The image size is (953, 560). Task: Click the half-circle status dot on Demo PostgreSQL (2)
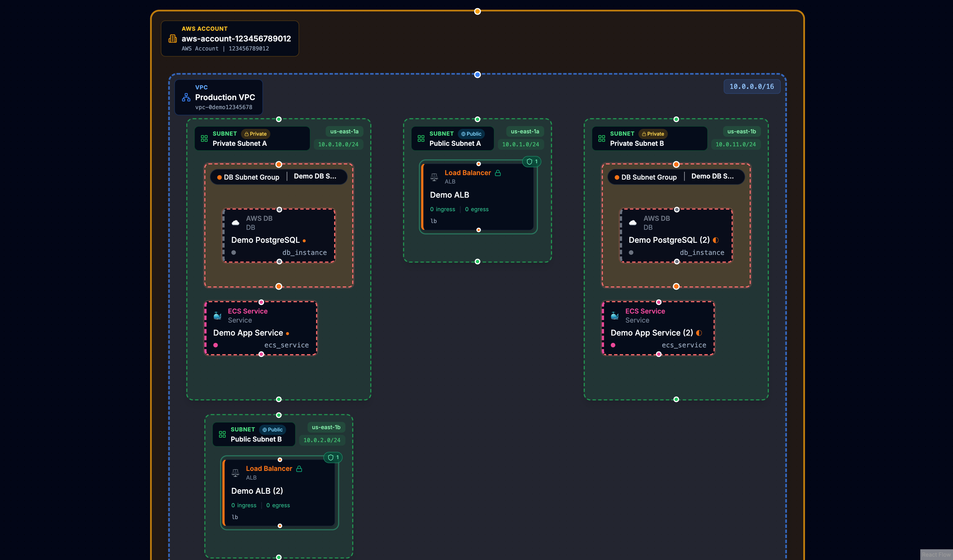[716, 240]
